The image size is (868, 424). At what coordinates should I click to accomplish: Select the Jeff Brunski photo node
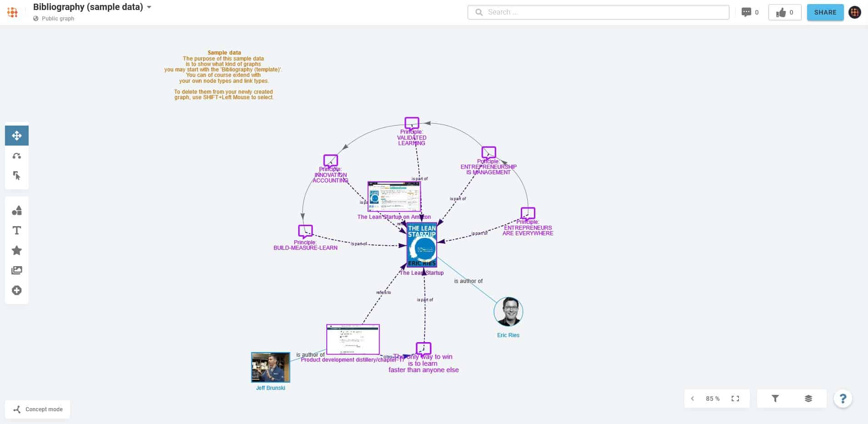click(x=270, y=367)
